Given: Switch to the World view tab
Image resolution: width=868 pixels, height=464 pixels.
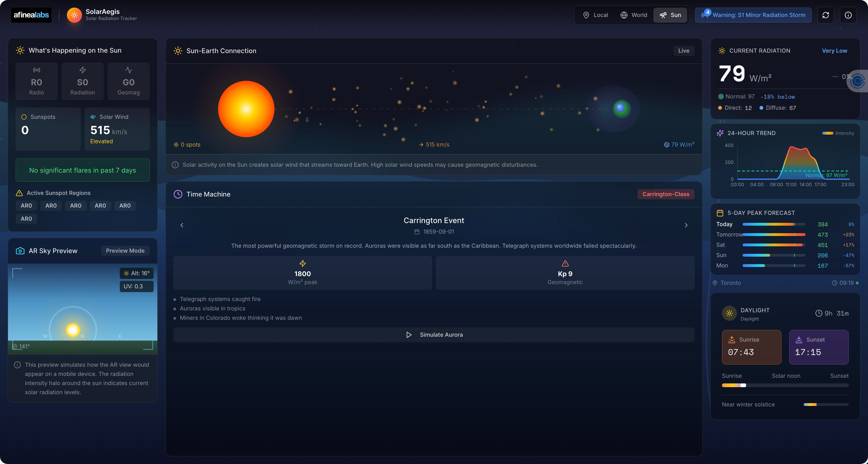Looking at the screenshot, I should pos(634,15).
